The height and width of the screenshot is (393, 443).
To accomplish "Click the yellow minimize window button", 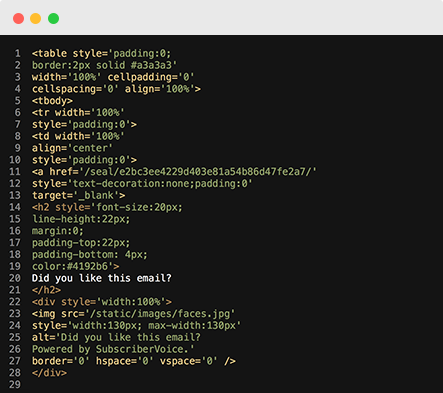I will pyautogui.click(x=36, y=18).
